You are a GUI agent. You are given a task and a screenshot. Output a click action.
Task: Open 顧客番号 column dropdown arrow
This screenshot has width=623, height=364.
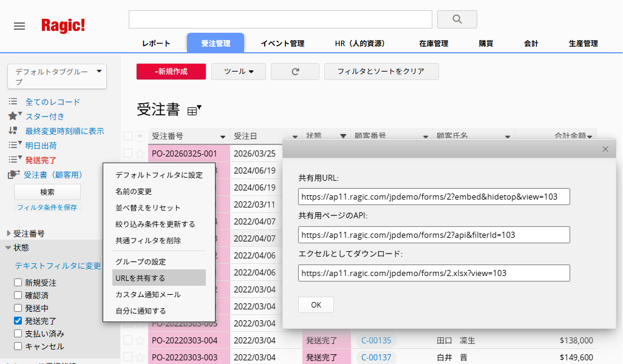[426, 136]
